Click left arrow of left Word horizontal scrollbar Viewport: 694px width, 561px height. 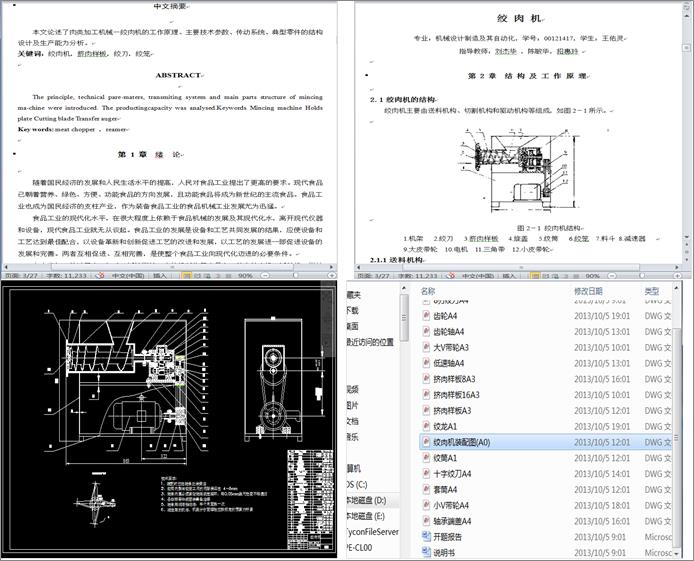tap(6, 267)
